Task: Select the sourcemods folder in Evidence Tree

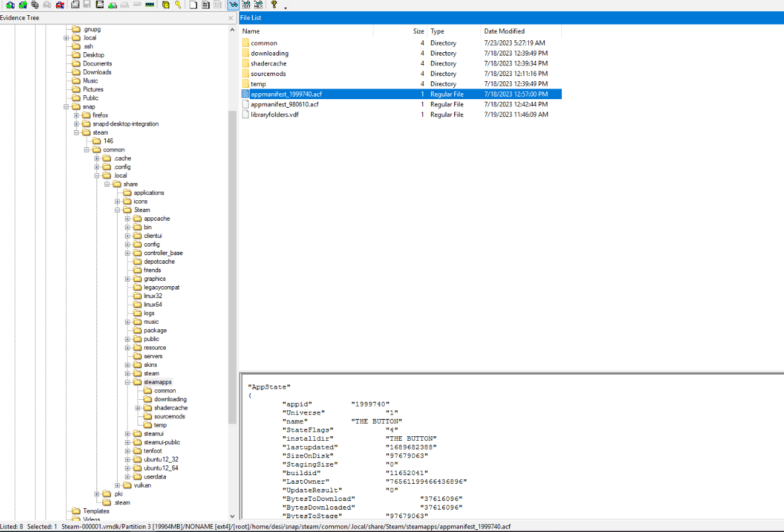Action: click(x=169, y=416)
